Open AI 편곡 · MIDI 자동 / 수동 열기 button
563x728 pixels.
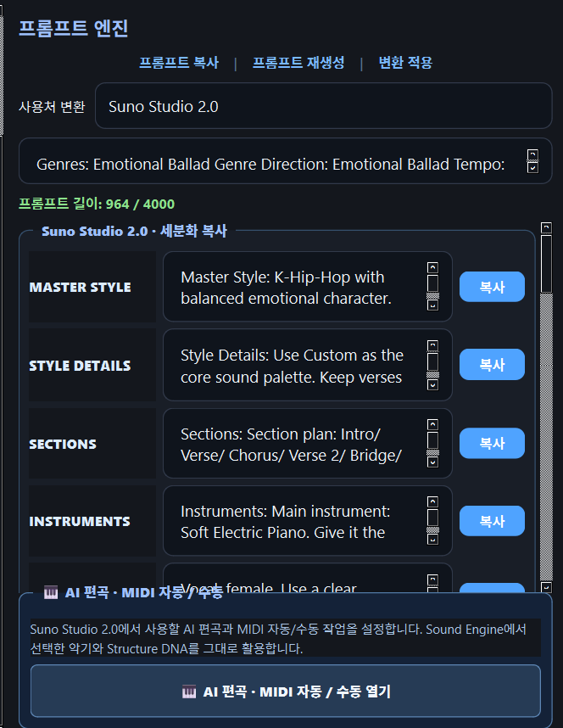286,692
